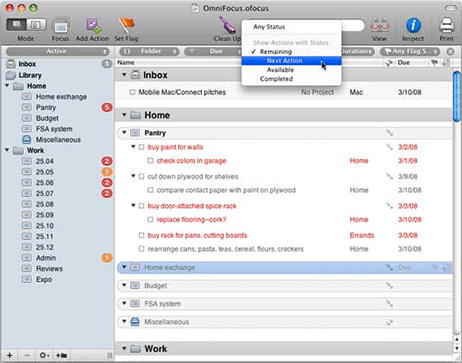This screenshot has width=462, height=363.
Task: Check off buy paint for walls
Action: 142,147
